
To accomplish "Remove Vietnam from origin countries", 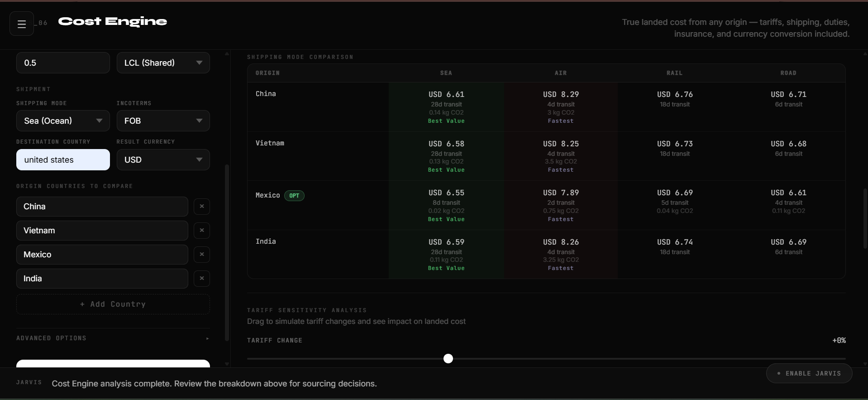I will [202, 231].
